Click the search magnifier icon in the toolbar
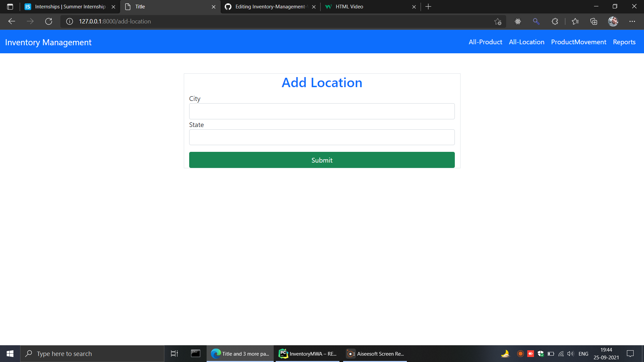The height and width of the screenshot is (362, 644). click(x=536, y=21)
